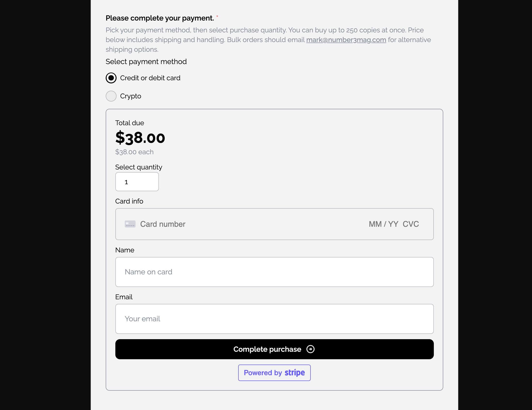
Task: Click the 'Card info' label
Action: coord(129,201)
